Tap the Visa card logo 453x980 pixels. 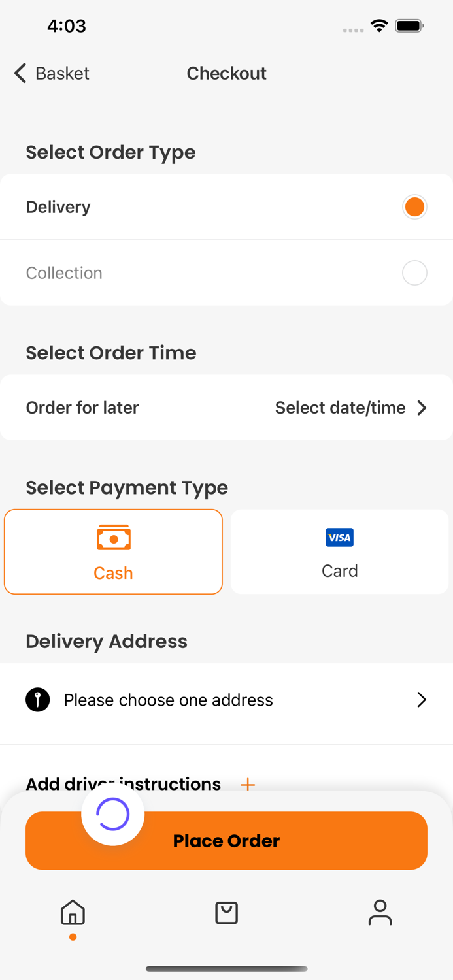click(x=339, y=537)
